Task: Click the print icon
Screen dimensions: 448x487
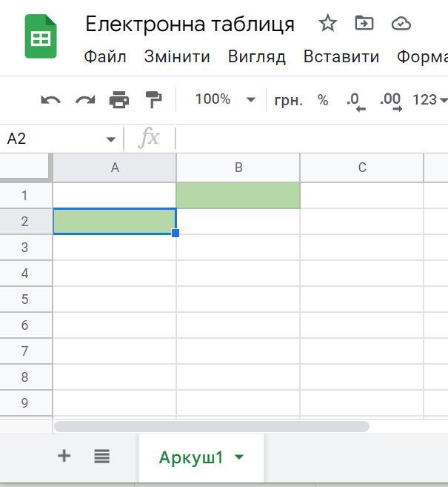Action: tap(119, 100)
